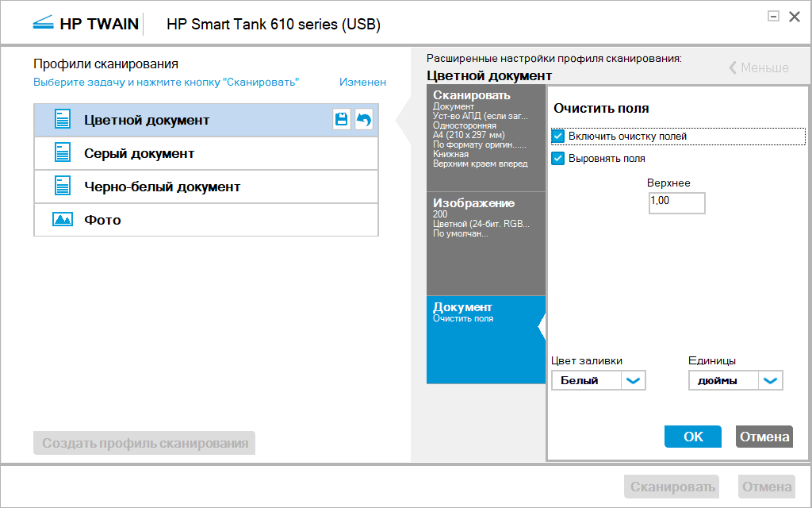Click the По формату оригин... text
The image size is (812, 508).
pyautogui.click(x=480, y=144)
